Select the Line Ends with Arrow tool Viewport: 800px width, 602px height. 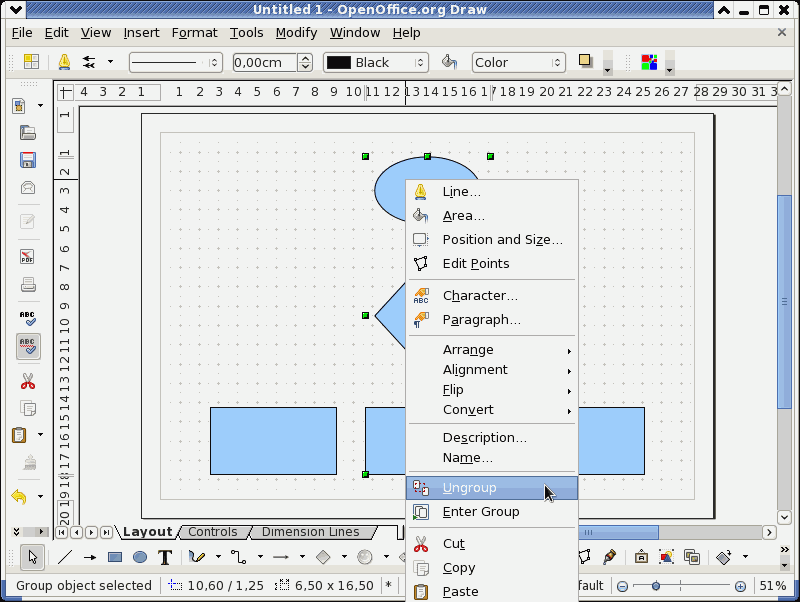point(90,557)
